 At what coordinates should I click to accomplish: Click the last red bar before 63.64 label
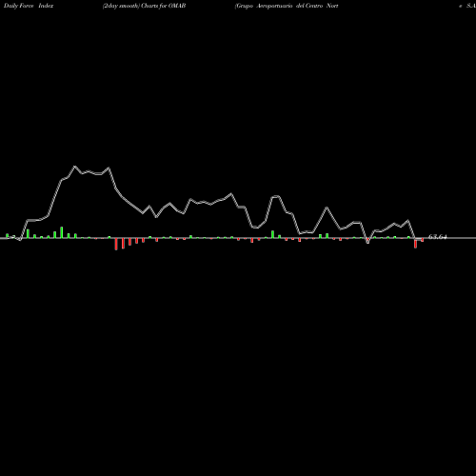(423, 240)
